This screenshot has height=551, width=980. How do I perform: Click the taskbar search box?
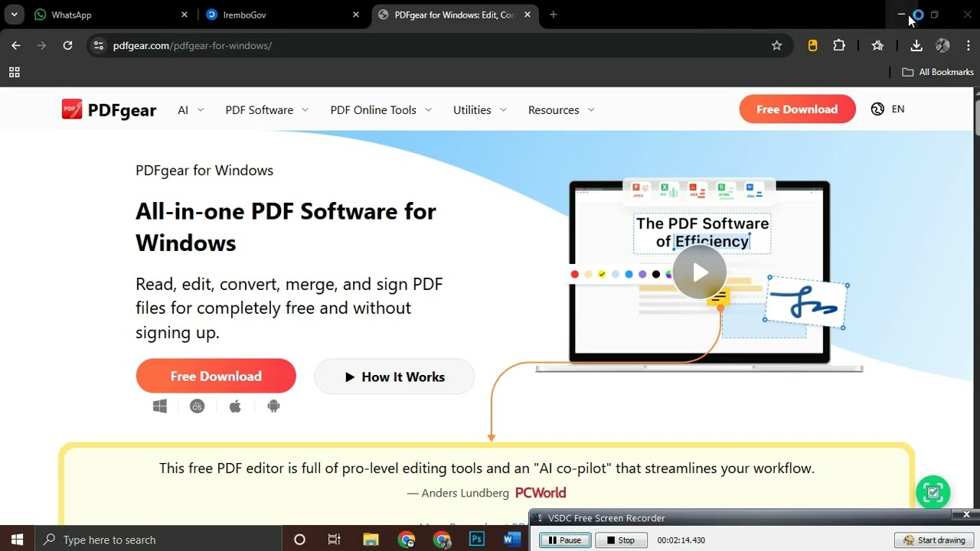(x=158, y=540)
